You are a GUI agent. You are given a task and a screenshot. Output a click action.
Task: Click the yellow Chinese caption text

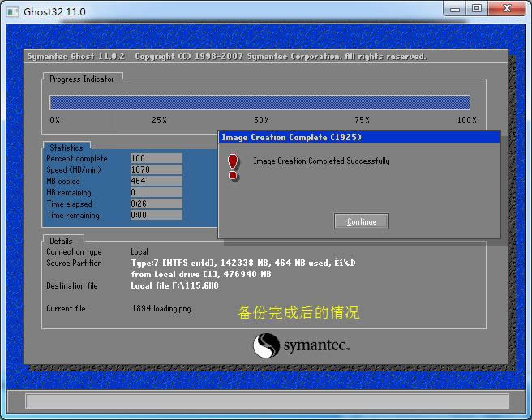pyautogui.click(x=298, y=313)
